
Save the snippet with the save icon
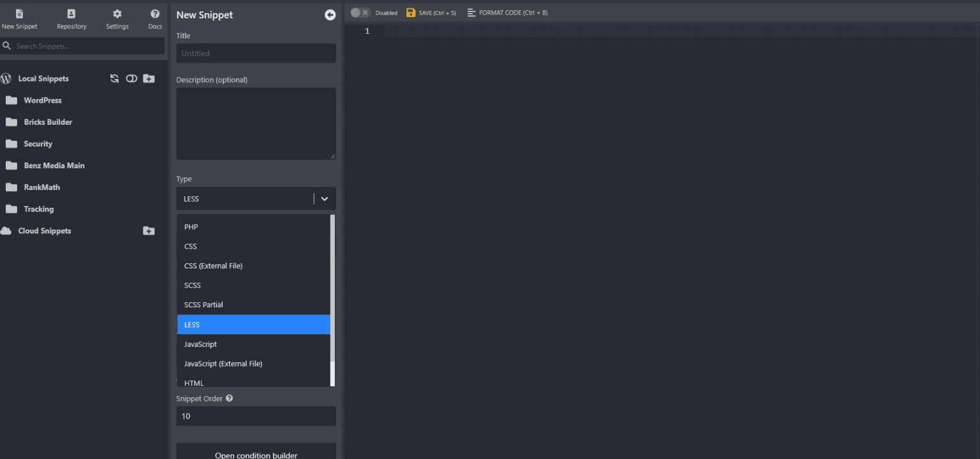410,11
